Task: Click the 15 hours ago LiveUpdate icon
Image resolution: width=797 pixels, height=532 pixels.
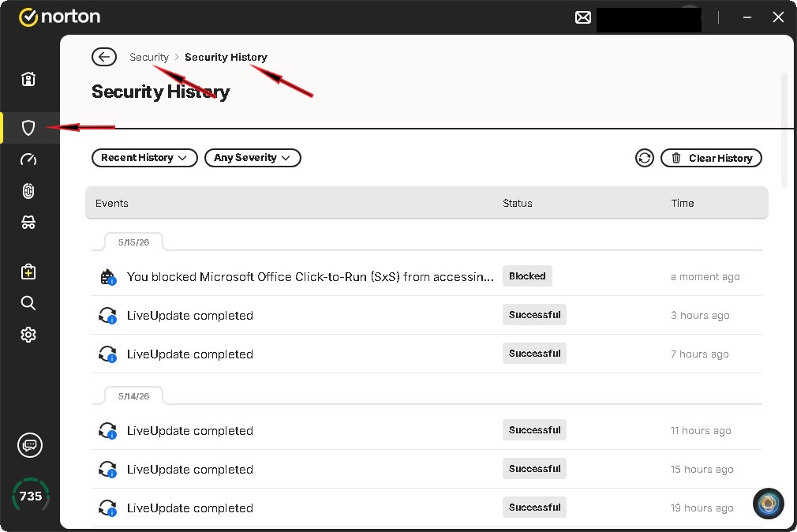Action: [x=108, y=470]
